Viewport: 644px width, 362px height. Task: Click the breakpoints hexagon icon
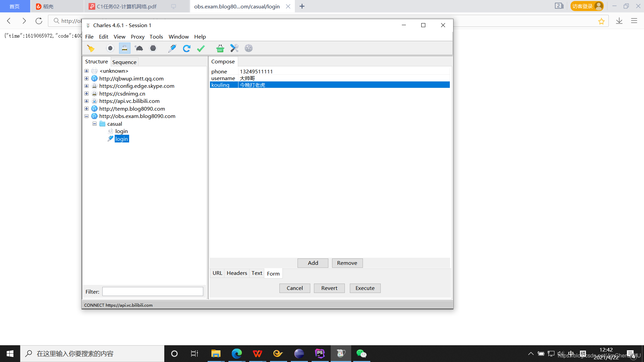pyautogui.click(x=153, y=48)
